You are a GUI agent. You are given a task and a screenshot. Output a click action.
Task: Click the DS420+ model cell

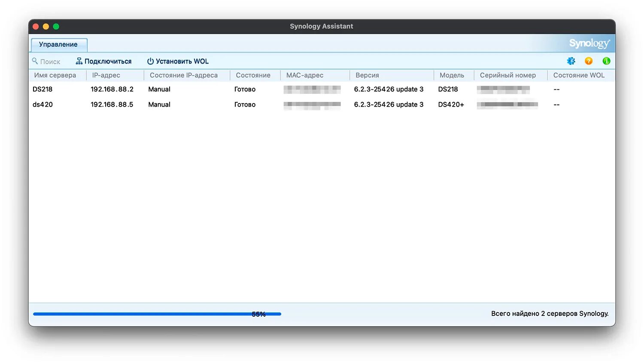tap(451, 104)
